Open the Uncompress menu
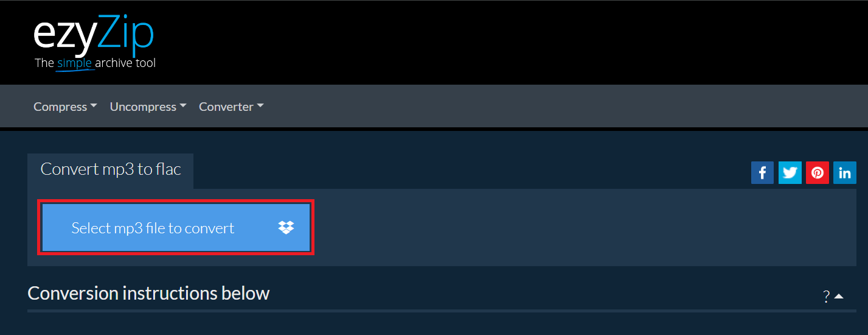 pyautogui.click(x=148, y=107)
